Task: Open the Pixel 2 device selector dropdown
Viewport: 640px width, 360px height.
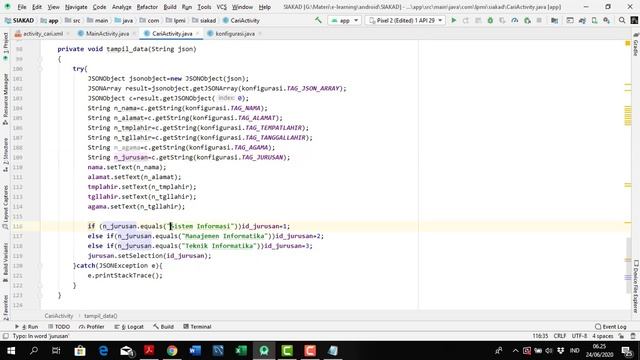Action: [405, 20]
